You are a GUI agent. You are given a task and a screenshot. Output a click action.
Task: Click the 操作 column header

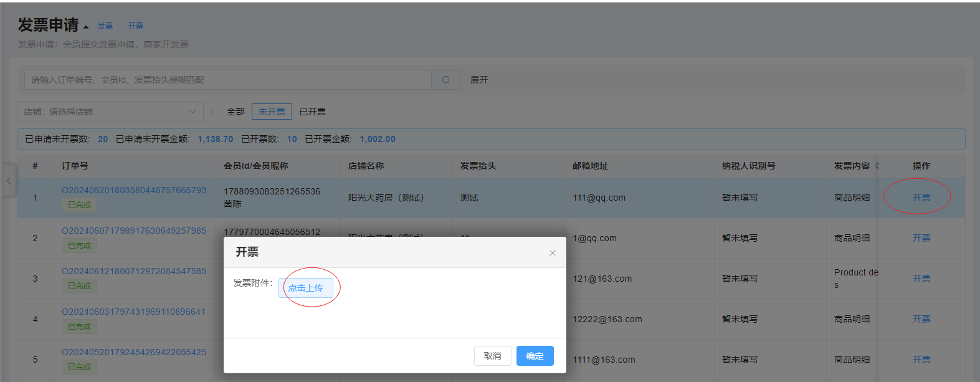(x=921, y=166)
